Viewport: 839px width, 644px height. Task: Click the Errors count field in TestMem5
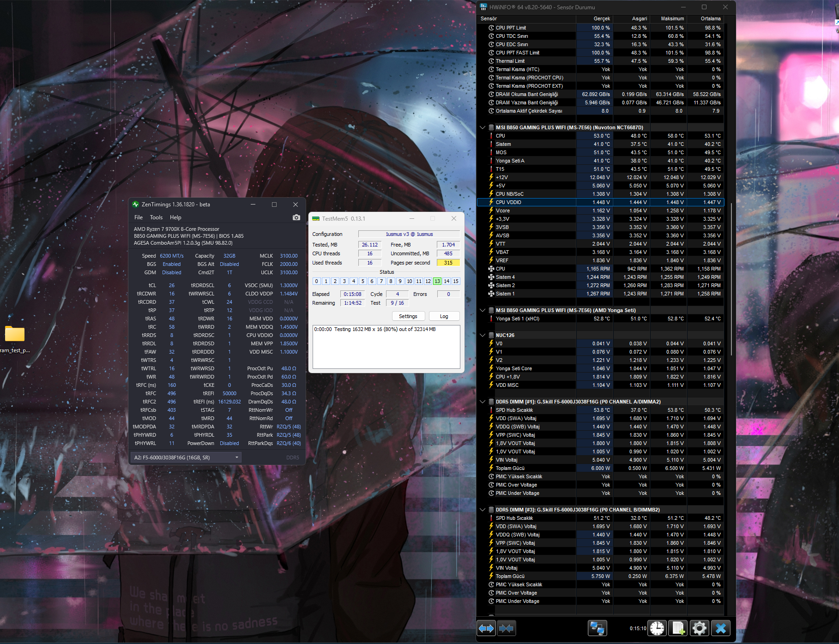coord(448,294)
